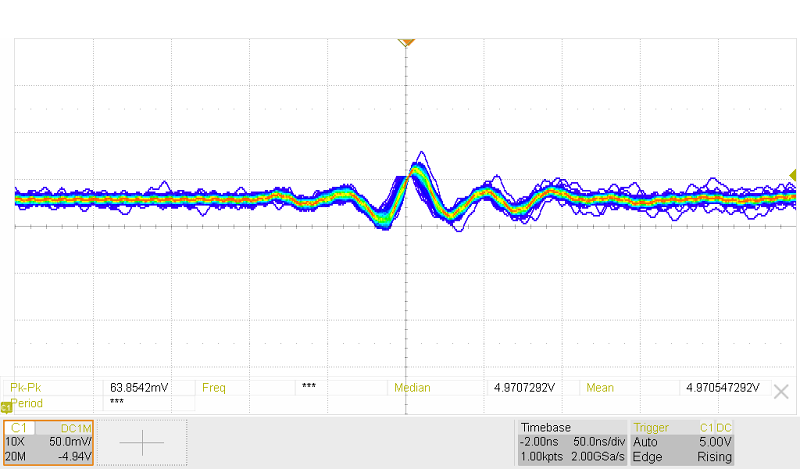Viewport: 800px width, 469px height.
Task: Click the 5.00V trigger level value
Action: (717, 441)
